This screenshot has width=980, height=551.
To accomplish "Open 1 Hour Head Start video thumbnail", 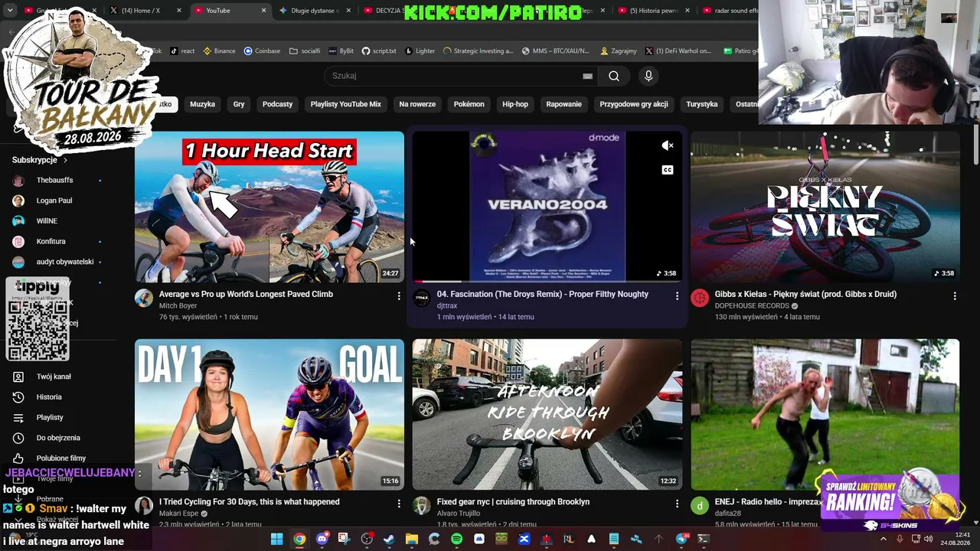I will [x=269, y=207].
